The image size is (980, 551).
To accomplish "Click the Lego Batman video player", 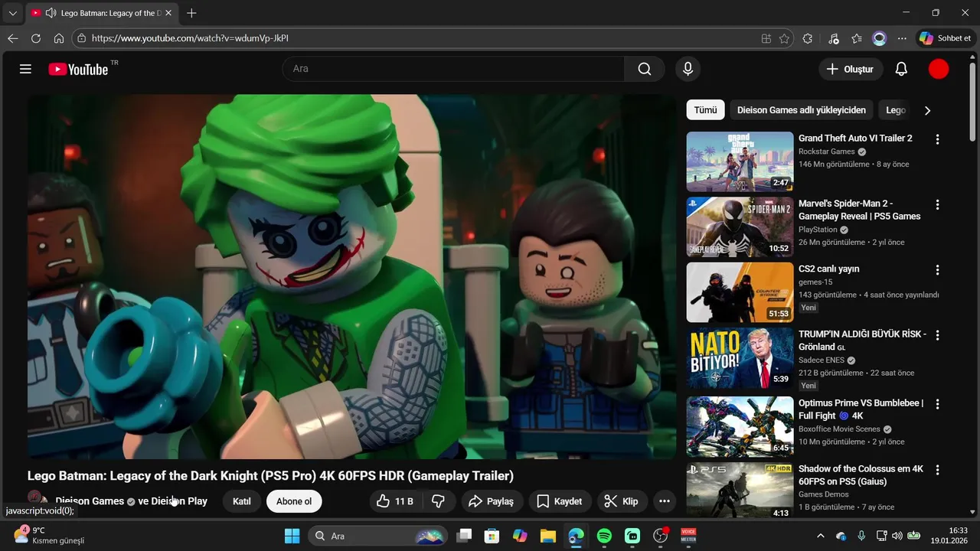I will pos(352,276).
